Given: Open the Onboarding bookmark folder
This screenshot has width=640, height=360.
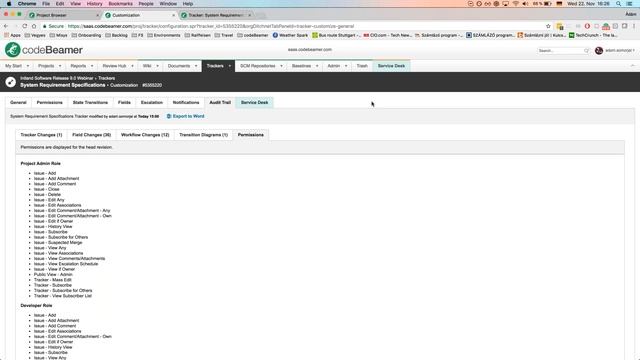Looking at the screenshot, I should coord(86,36).
